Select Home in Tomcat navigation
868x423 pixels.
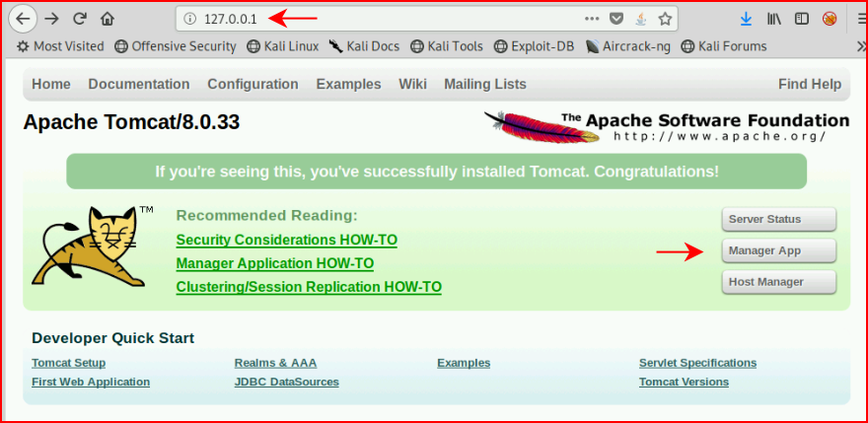[51, 84]
